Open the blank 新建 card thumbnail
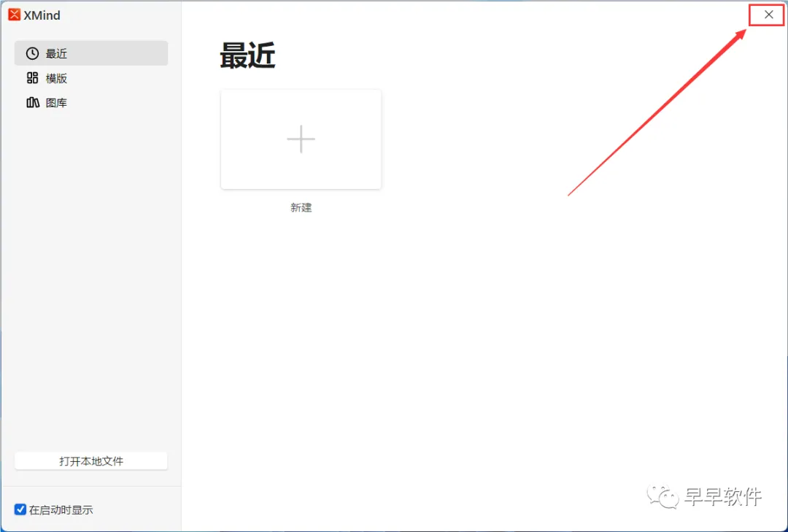The height and width of the screenshot is (532, 788). tap(301, 139)
